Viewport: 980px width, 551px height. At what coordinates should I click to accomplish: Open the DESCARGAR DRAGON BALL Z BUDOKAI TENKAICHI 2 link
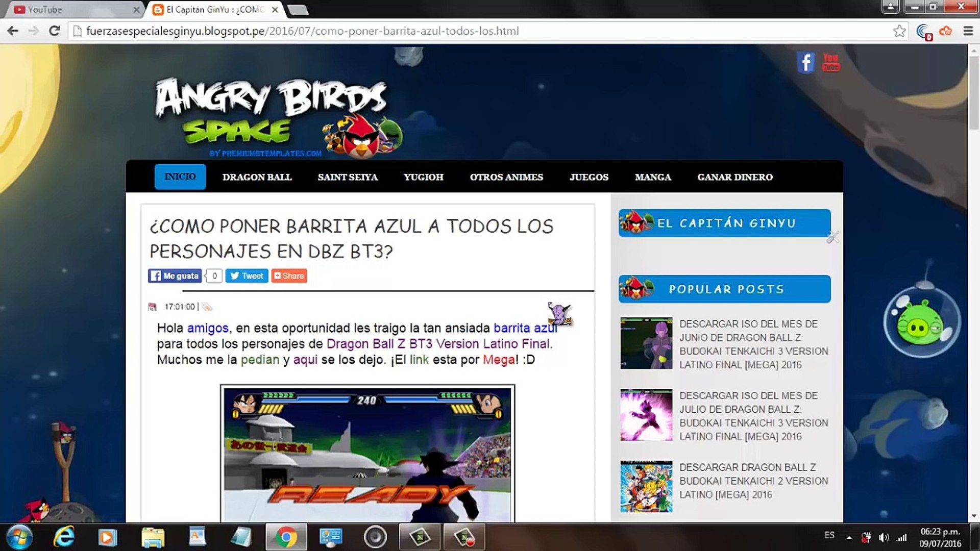[748, 481]
